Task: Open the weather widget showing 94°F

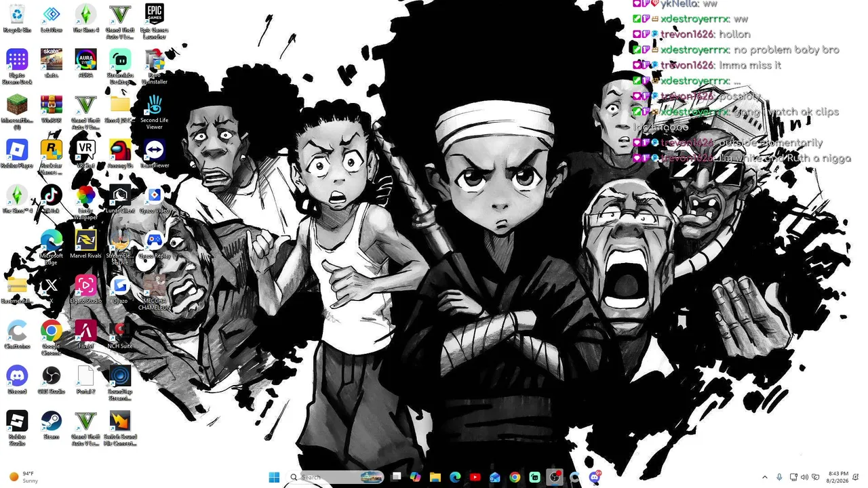Action: (25, 477)
